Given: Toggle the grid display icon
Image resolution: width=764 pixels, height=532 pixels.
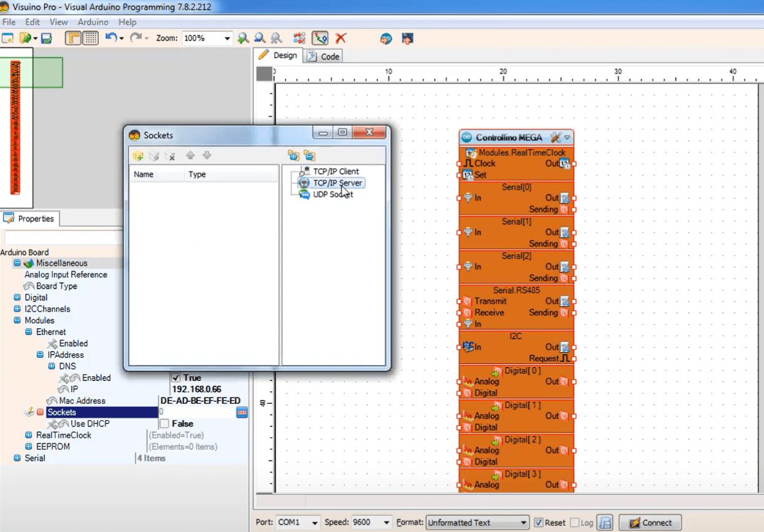Looking at the screenshot, I should 91,38.
